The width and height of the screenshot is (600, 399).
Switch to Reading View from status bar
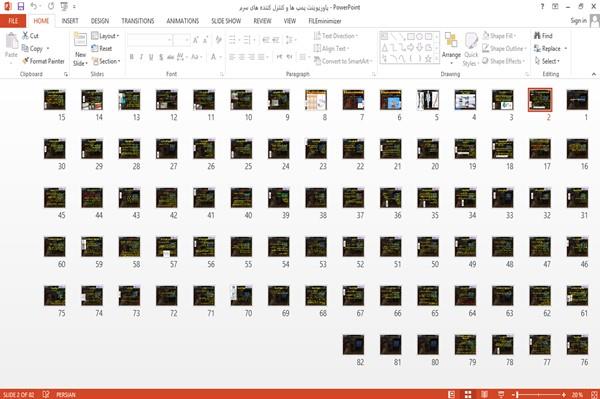484,394
